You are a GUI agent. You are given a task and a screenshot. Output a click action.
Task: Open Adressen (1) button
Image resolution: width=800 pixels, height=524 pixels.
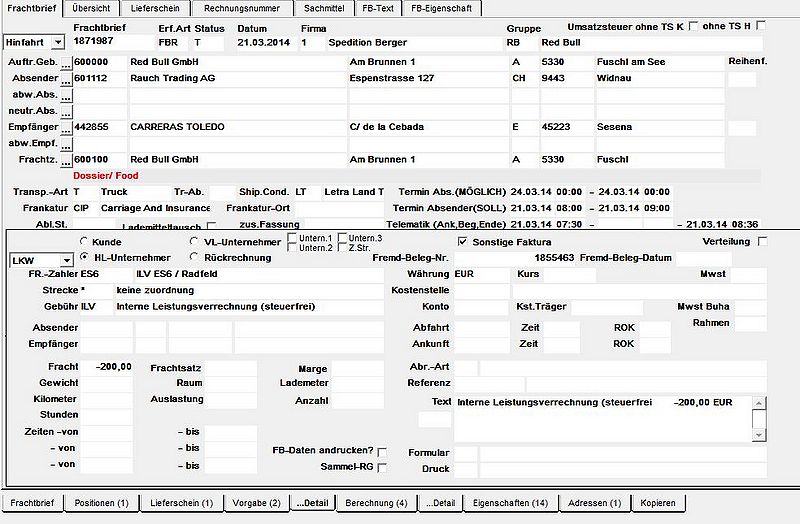pyautogui.click(x=594, y=503)
